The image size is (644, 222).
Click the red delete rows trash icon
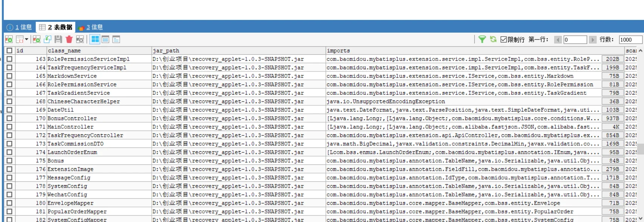click(x=69, y=40)
